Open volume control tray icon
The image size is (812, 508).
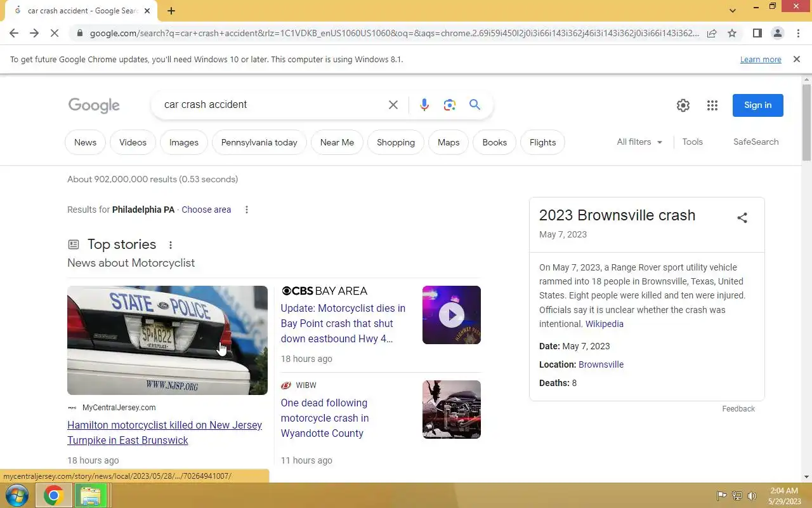click(x=752, y=496)
